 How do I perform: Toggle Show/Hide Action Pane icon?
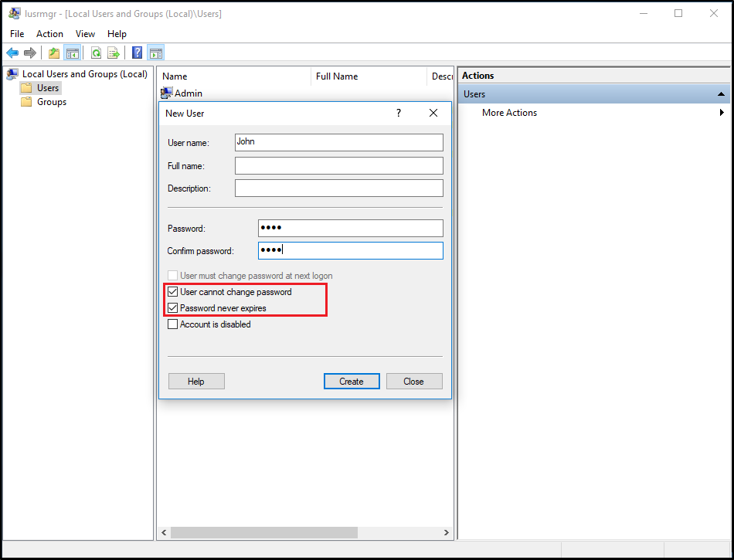pyautogui.click(x=156, y=53)
